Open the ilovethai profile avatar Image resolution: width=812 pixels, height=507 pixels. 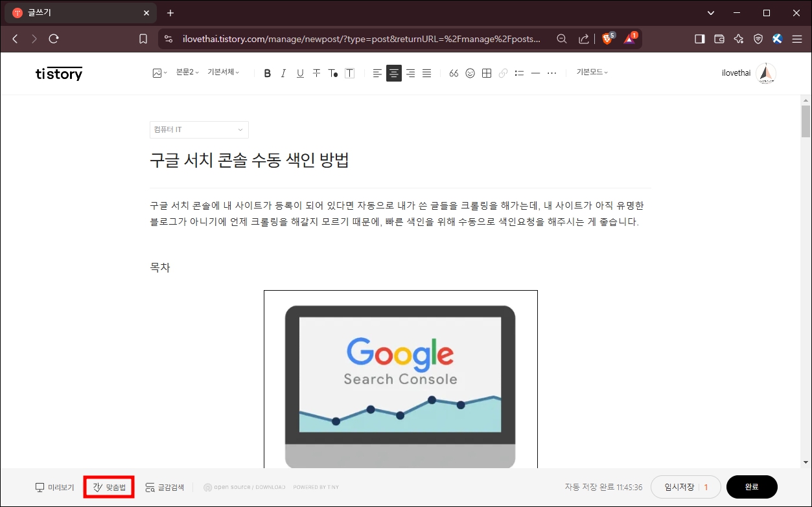(766, 73)
